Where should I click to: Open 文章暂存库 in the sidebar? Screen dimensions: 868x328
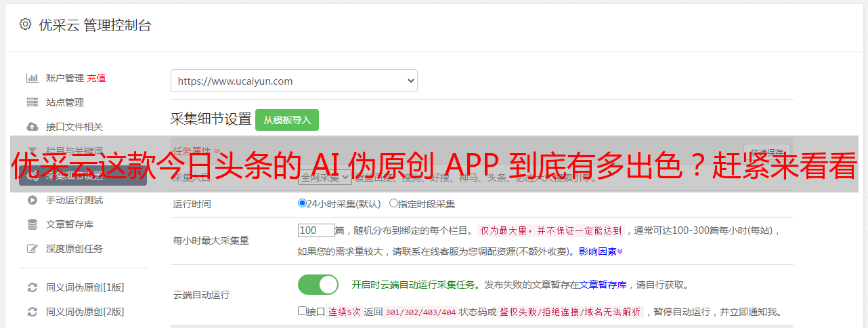point(70,224)
